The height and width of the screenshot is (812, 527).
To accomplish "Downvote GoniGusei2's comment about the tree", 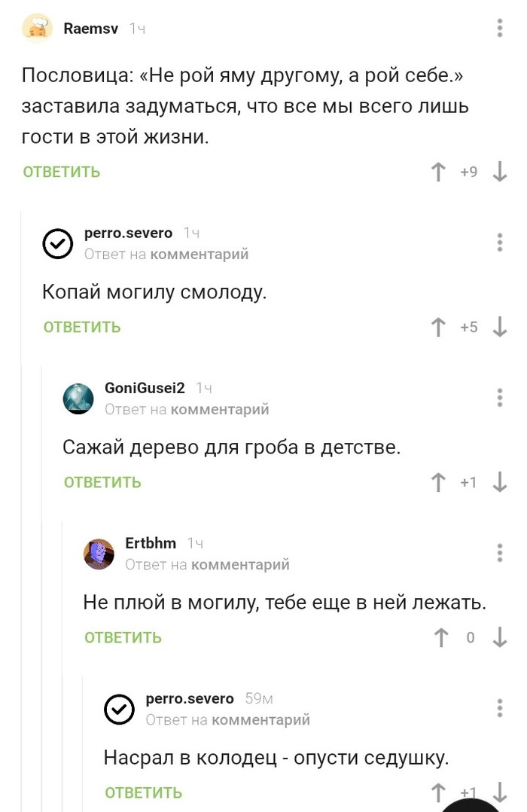I will (x=499, y=483).
